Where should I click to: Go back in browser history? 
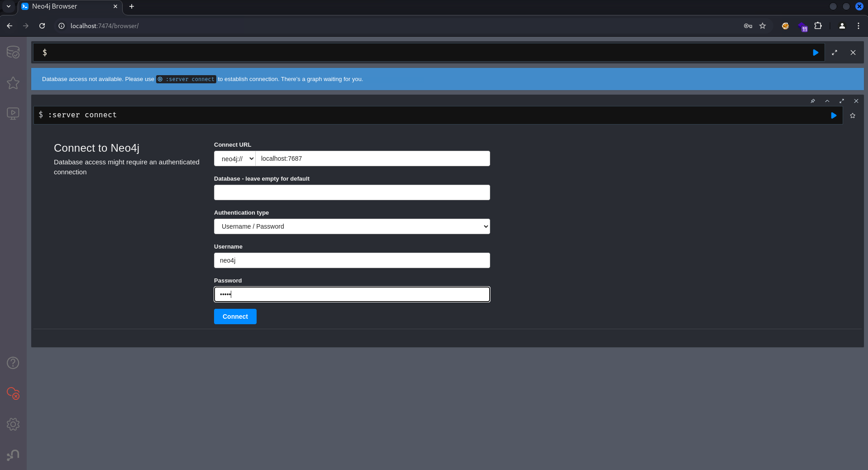pos(10,26)
